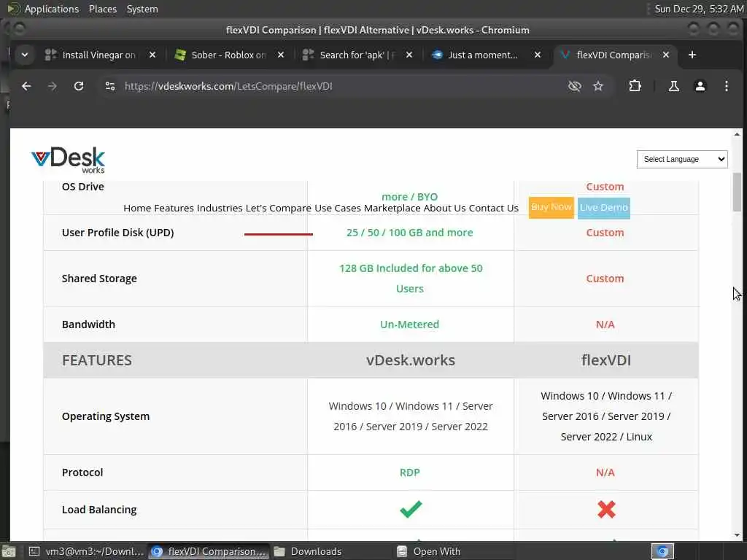Open the Chrome Labs flask icon
The image size is (747, 560).
(x=673, y=86)
